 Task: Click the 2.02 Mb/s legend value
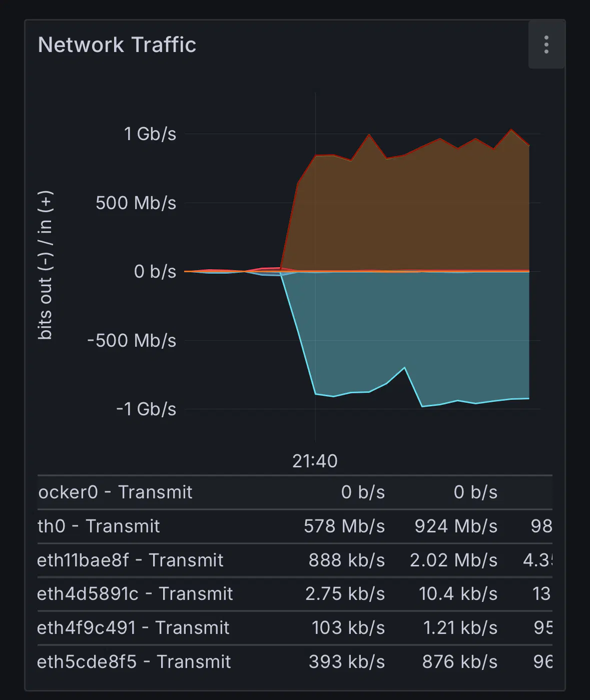[x=454, y=560]
